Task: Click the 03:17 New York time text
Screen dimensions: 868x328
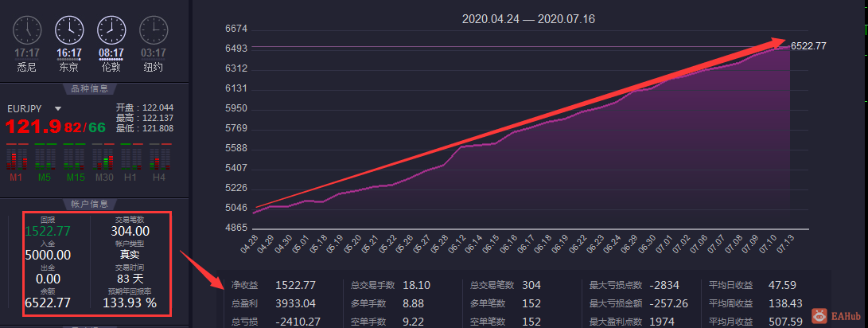Action: pos(154,53)
